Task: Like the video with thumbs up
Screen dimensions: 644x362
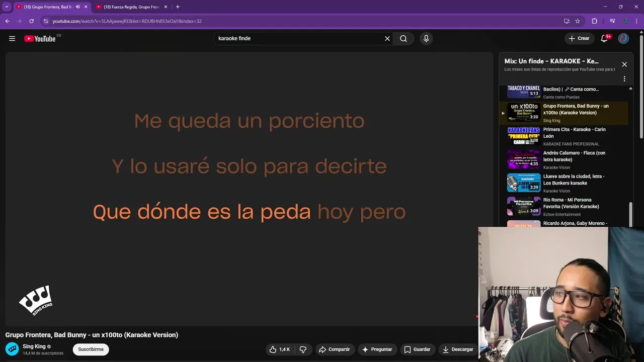Action: [279, 349]
